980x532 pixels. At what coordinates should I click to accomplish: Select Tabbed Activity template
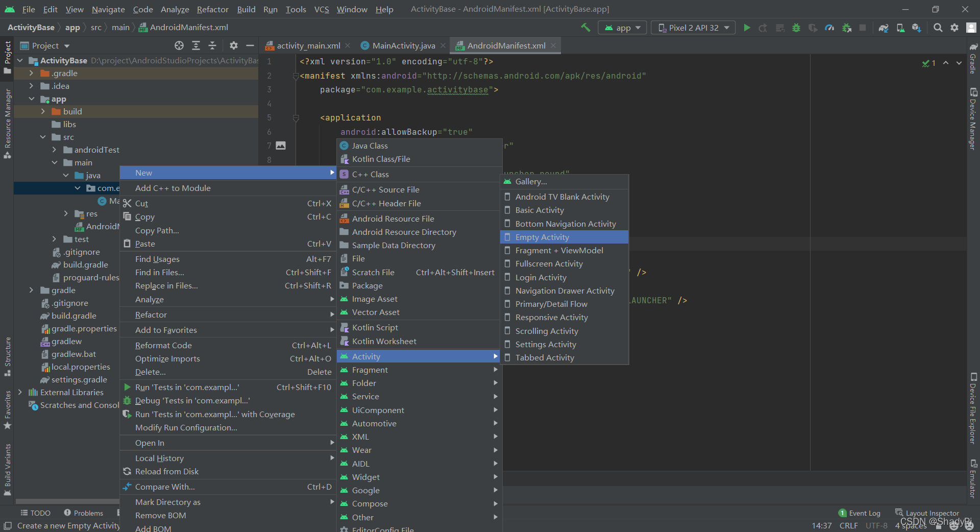pyautogui.click(x=565, y=357)
